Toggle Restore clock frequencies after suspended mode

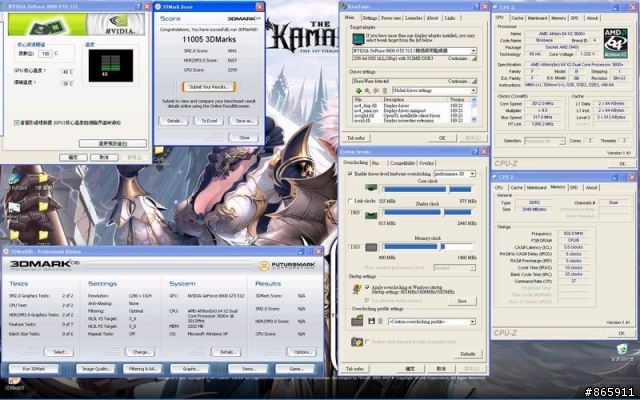367,342
